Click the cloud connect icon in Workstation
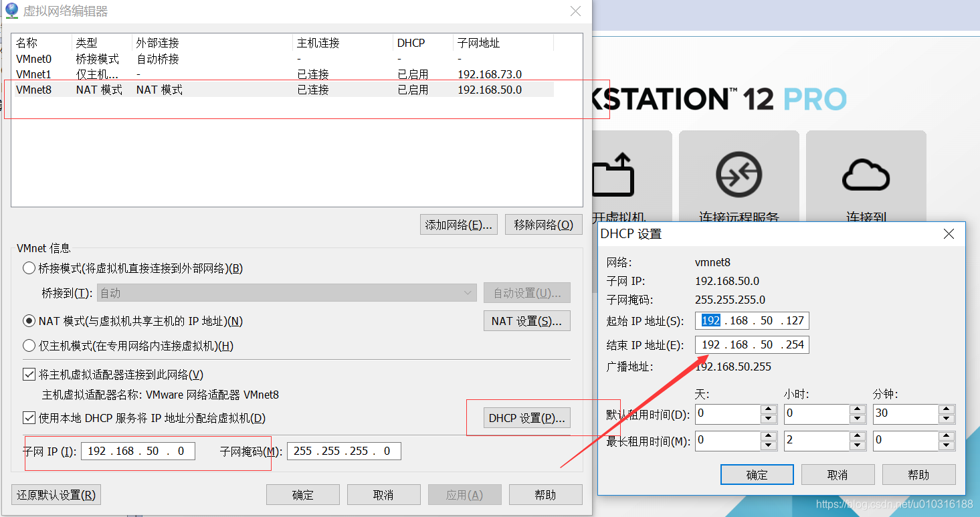The image size is (980, 517). tap(866, 175)
